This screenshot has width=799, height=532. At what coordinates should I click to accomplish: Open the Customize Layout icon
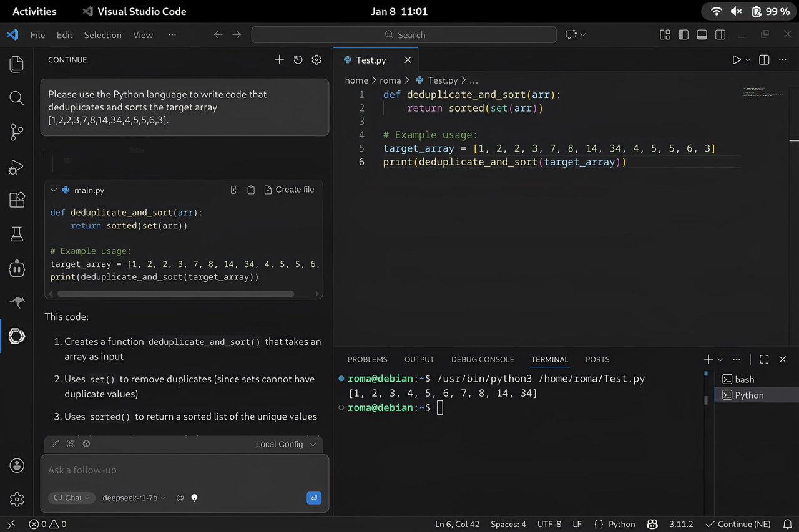coord(665,35)
